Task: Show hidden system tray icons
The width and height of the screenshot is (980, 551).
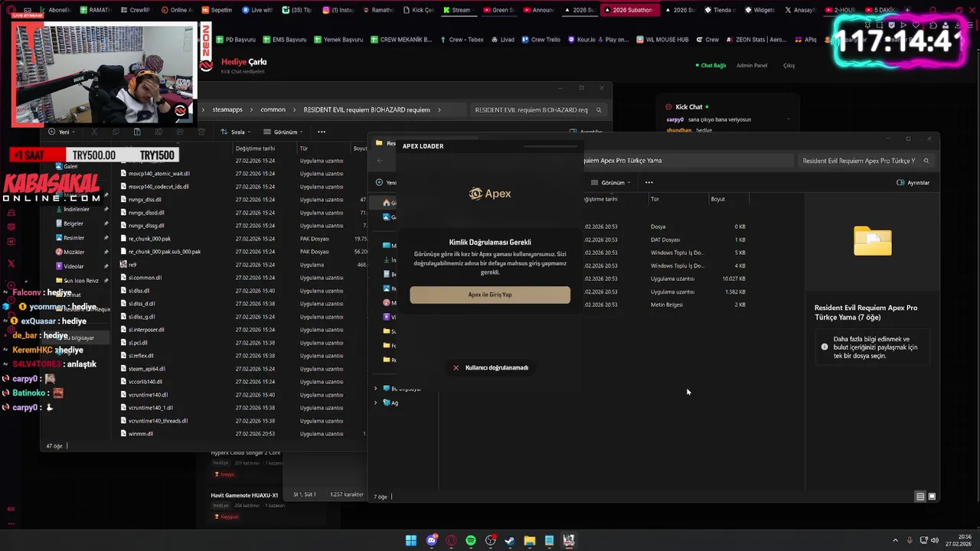Action: pos(895,540)
